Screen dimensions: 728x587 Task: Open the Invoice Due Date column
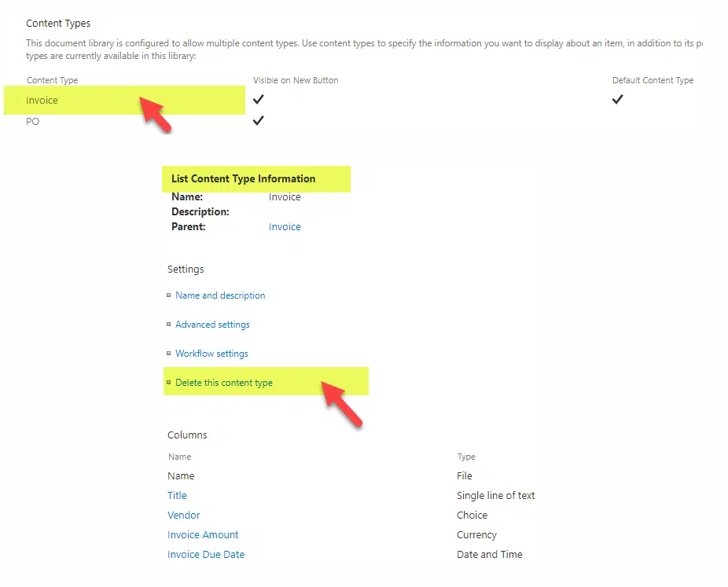[206, 554]
